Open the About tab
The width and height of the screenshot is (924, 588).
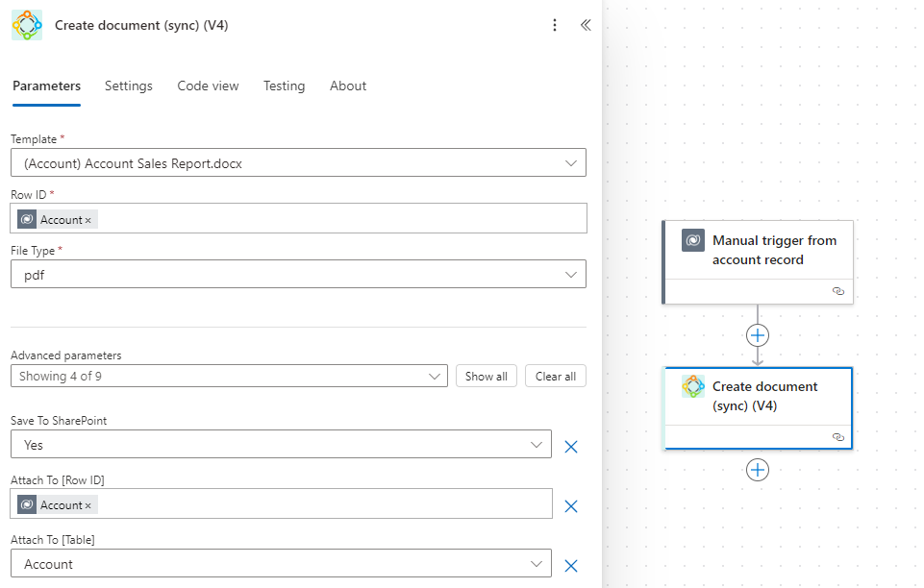pos(348,86)
